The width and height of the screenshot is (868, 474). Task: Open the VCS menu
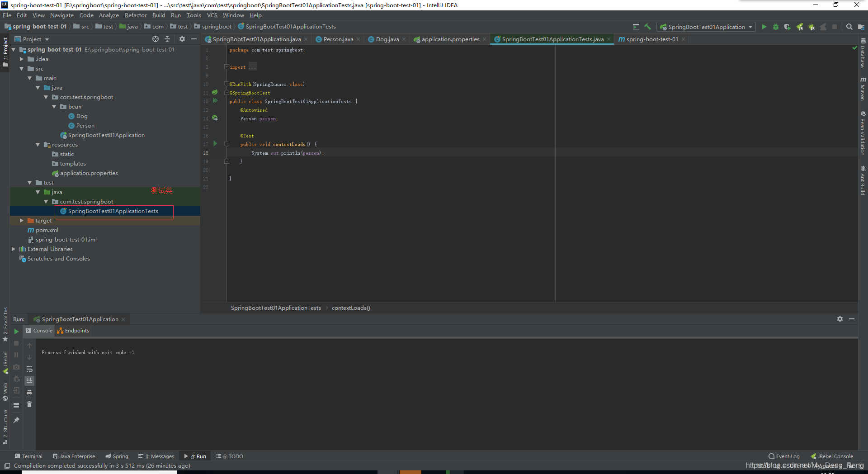(x=212, y=15)
